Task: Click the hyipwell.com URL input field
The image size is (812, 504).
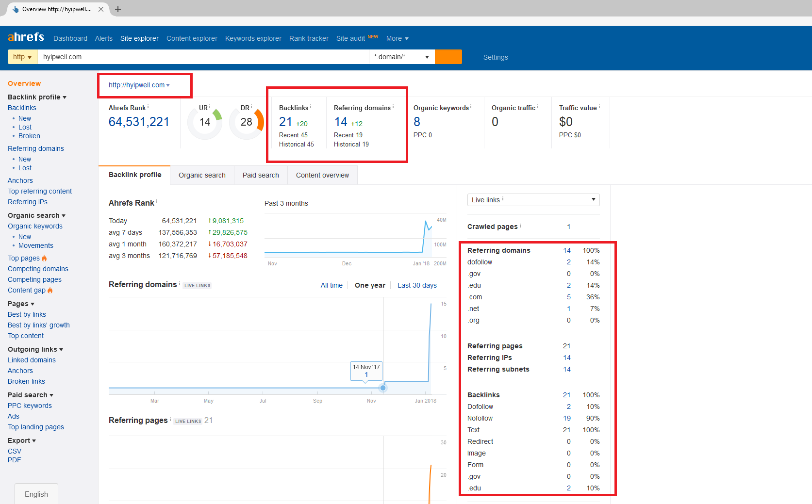Action: point(203,57)
